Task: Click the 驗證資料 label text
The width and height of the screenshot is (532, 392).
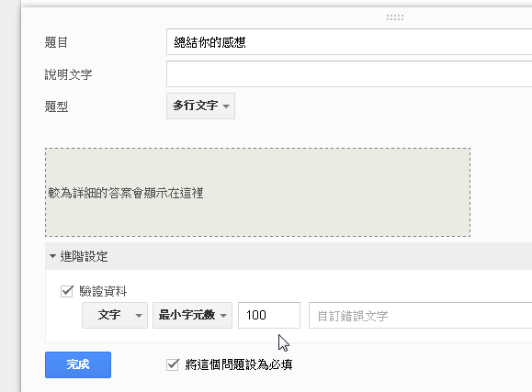Action: coord(103,291)
